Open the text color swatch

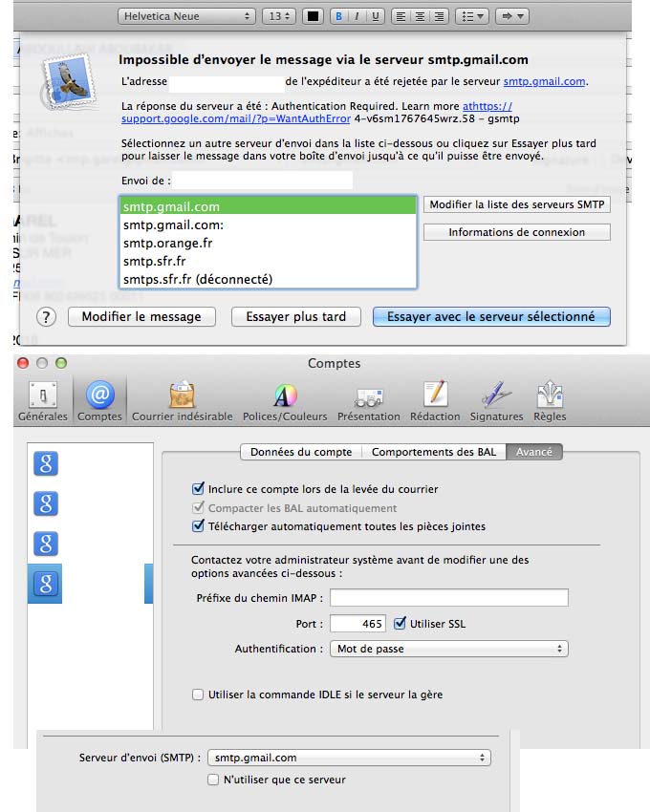(312, 16)
